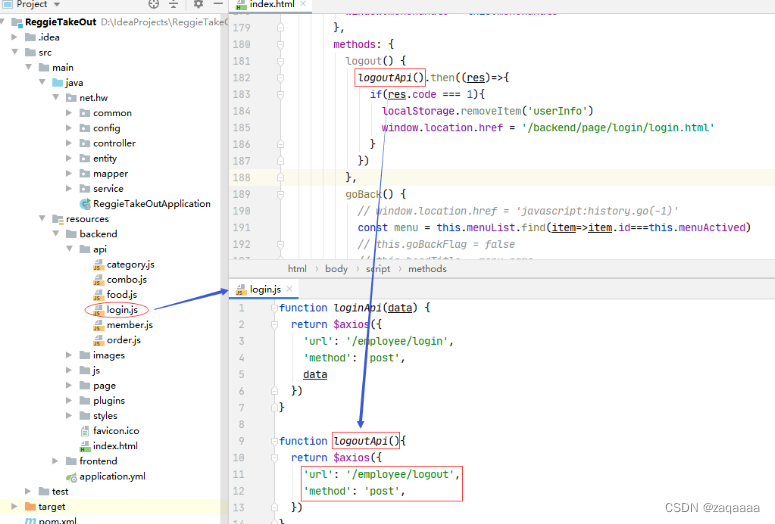This screenshot has width=775, height=524.
Task: Select the login.js file in the tree
Action: tap(122, 310)
